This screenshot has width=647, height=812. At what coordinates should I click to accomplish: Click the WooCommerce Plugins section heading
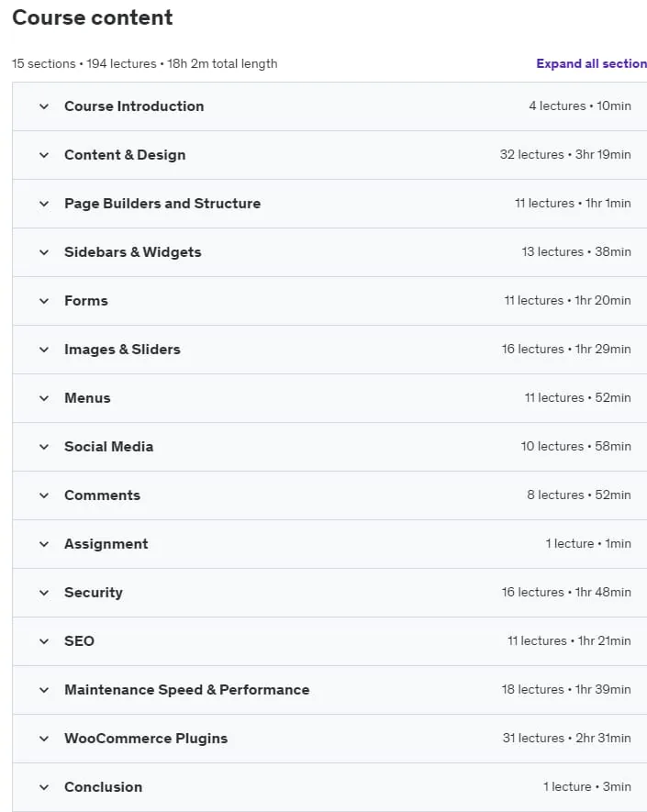[146, 739]
